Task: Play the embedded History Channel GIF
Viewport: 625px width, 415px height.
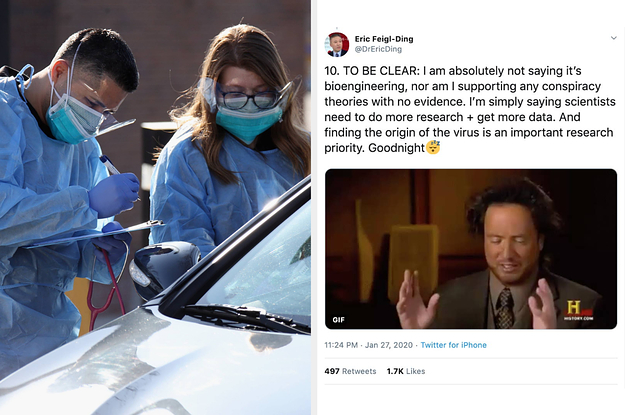Action: 471,249
